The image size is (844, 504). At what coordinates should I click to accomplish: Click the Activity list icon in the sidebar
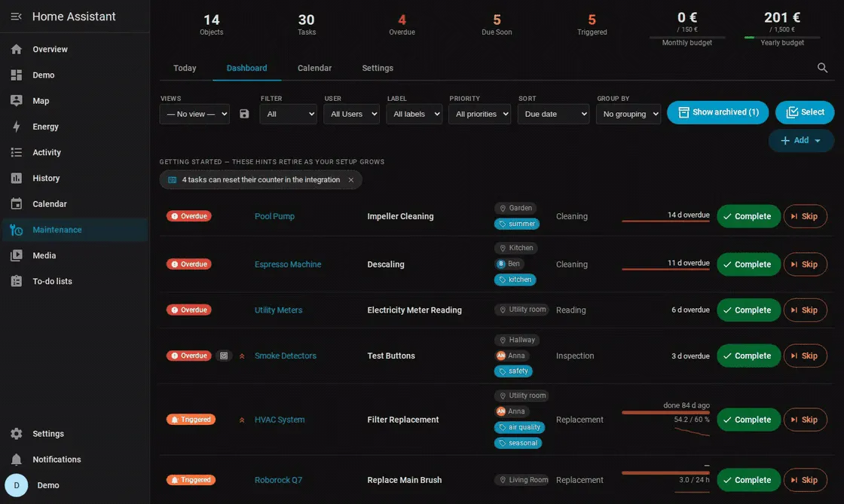pos(16,153)
